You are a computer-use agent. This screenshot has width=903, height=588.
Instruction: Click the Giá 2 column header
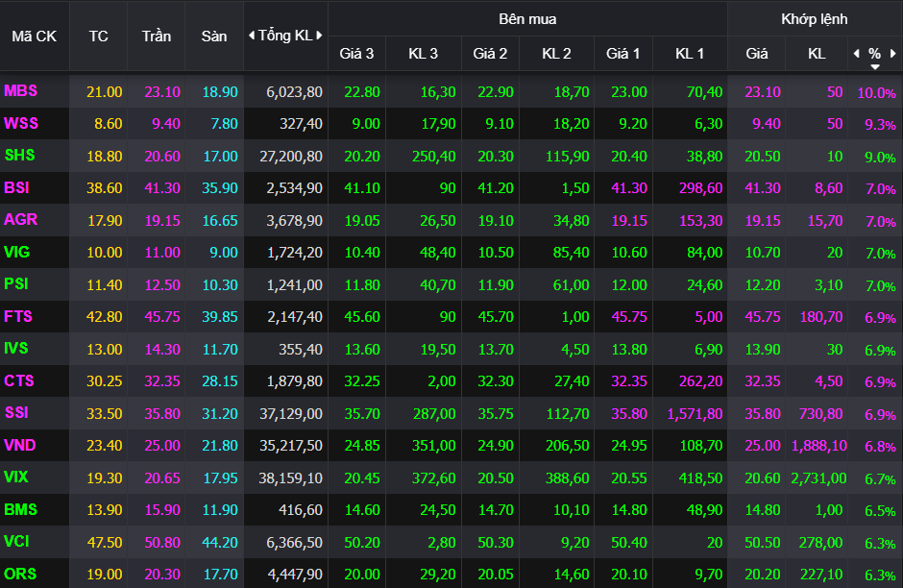pos(490,54)
